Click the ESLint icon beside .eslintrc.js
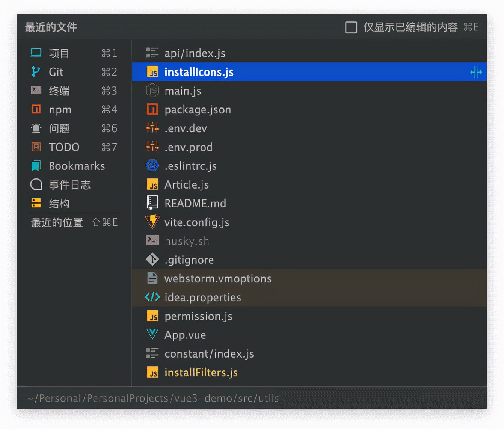Viewport: 504px width, 429px height. pyautogui.click(x=152, y=165)
